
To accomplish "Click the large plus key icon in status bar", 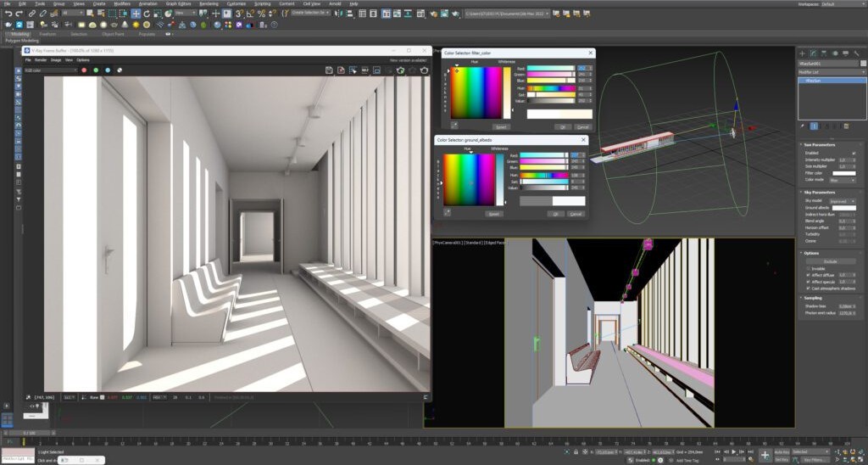I will 765,455.
